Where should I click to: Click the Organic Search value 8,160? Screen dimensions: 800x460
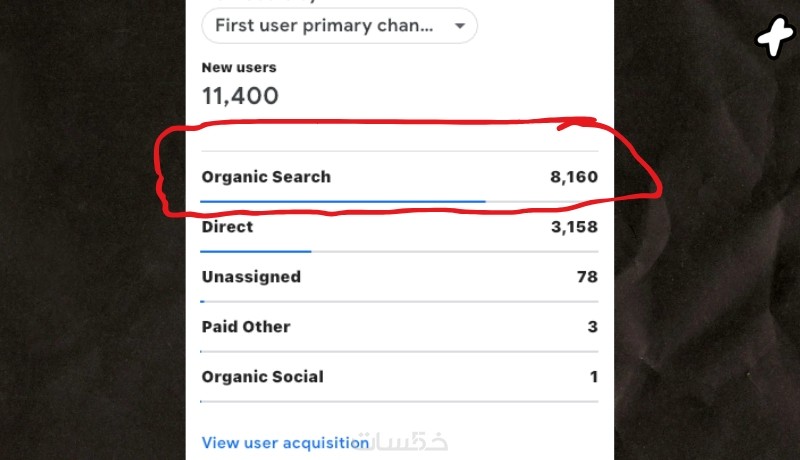[573, 177]
